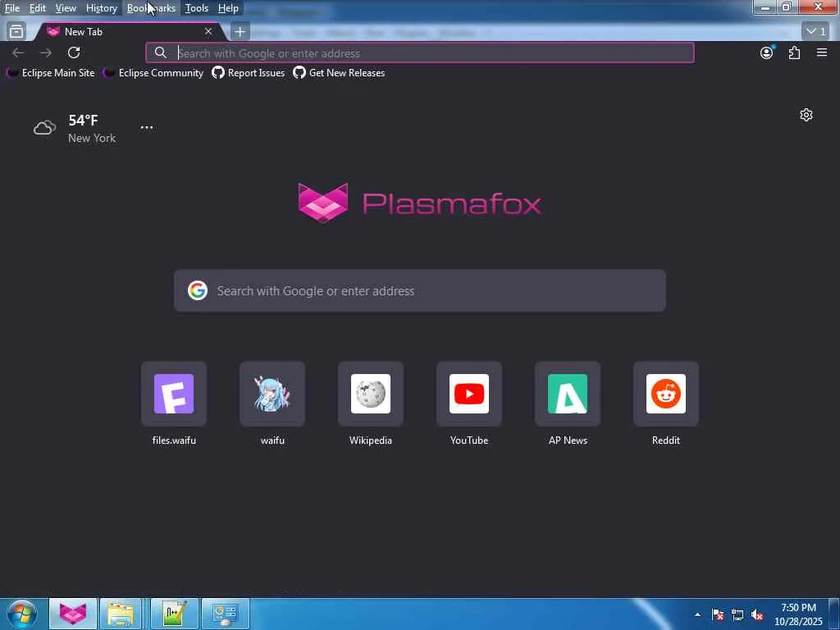Open the History menu
The width and height of the screenshot is (840, 630).
[101, 8]
